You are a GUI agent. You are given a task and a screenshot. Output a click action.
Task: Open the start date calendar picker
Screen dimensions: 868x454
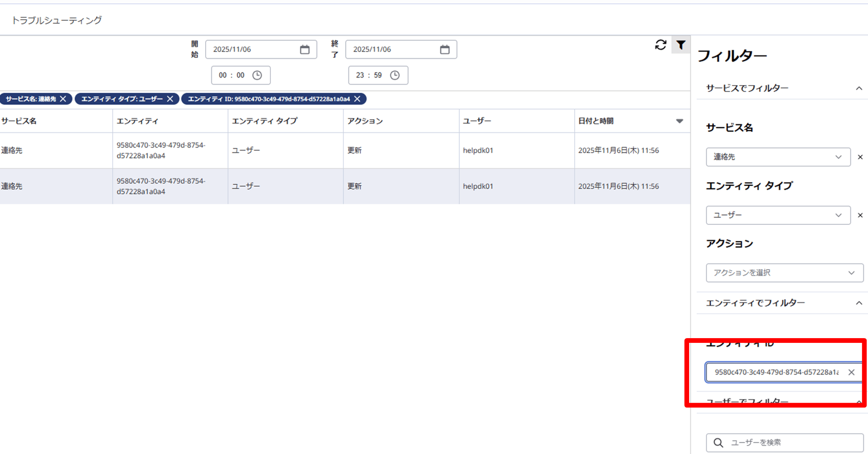coord(305,49)
